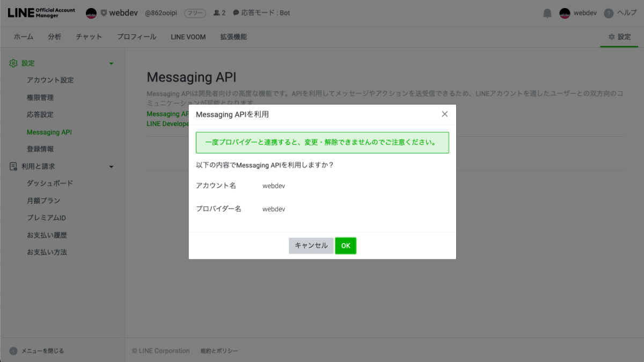Click the フリー plan badge
The height and width of the screenshot is (362, 644).
(195, 13)
